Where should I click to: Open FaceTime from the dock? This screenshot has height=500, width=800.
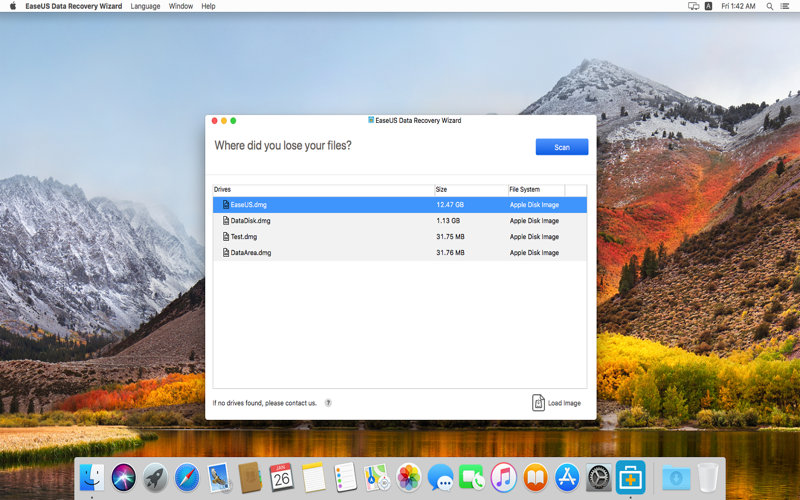pyautogui.click(x=471, y=477)
